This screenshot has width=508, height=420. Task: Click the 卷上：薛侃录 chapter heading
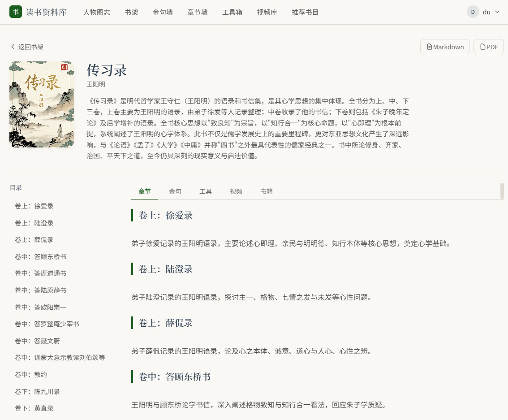coord(166,323)
